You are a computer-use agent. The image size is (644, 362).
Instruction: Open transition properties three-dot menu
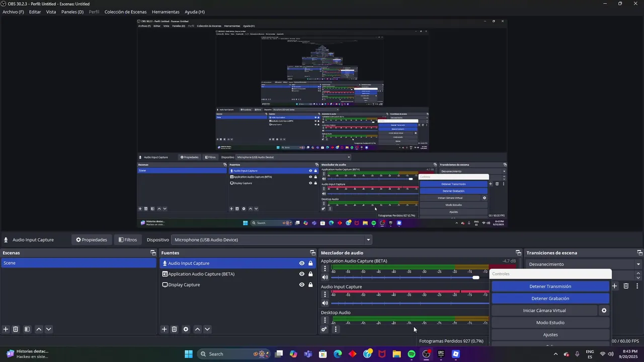[637, 286]
